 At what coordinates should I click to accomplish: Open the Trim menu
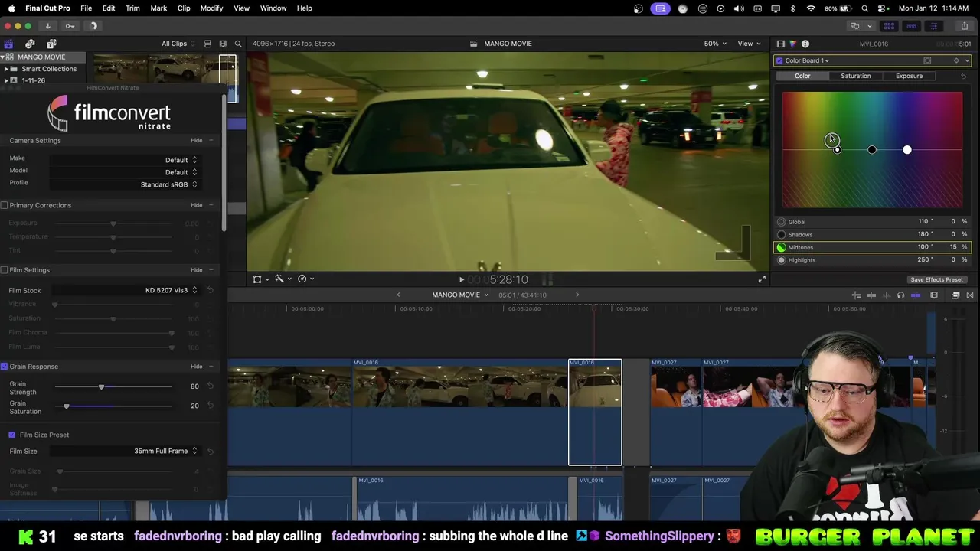[x=132, y=8]
